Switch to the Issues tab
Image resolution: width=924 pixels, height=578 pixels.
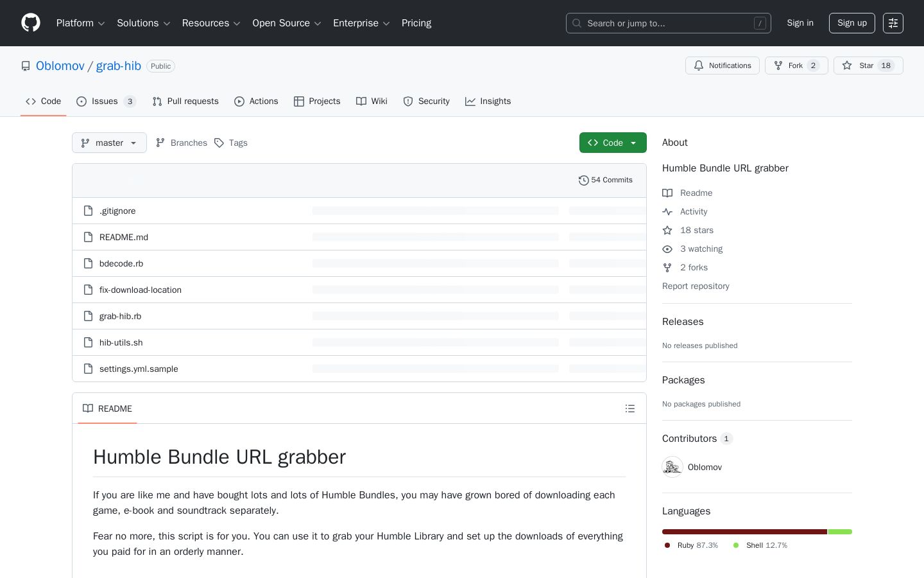(107, 101)
